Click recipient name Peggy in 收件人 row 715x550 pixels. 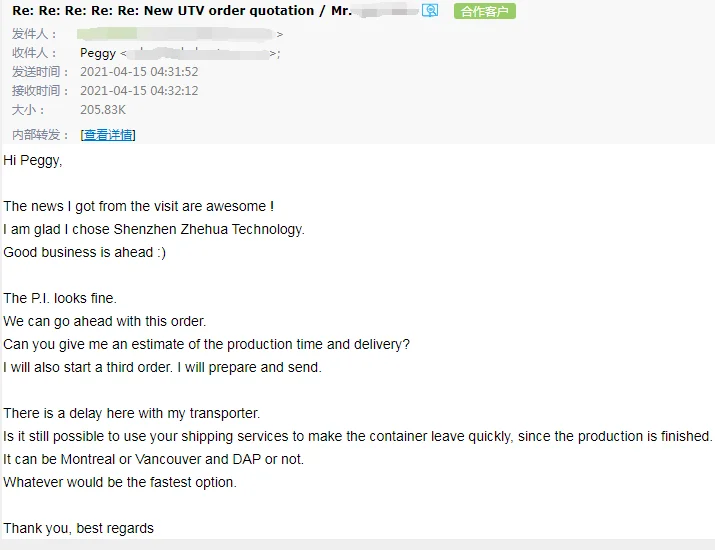point(98,53)
